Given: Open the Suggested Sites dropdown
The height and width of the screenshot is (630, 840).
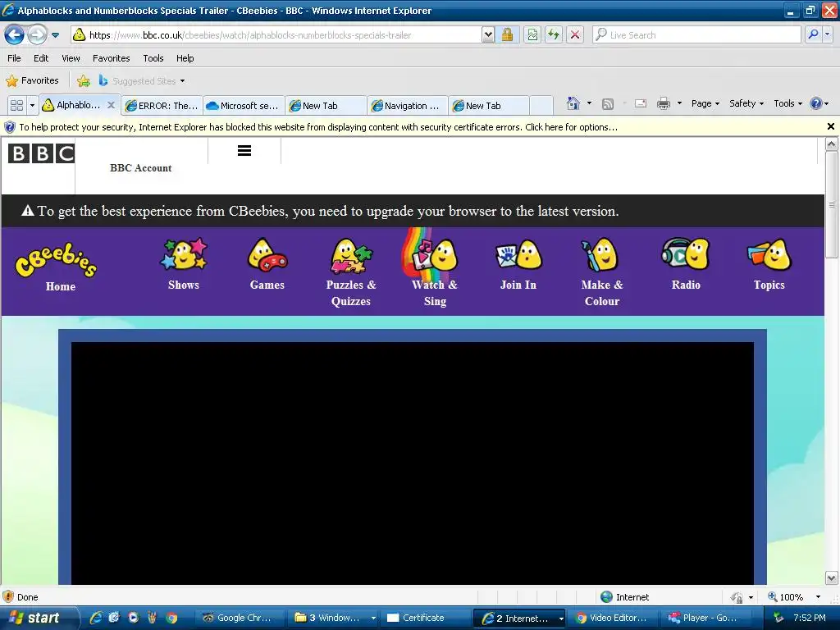Looking at the screenshot, I should [x=143, y=81].
